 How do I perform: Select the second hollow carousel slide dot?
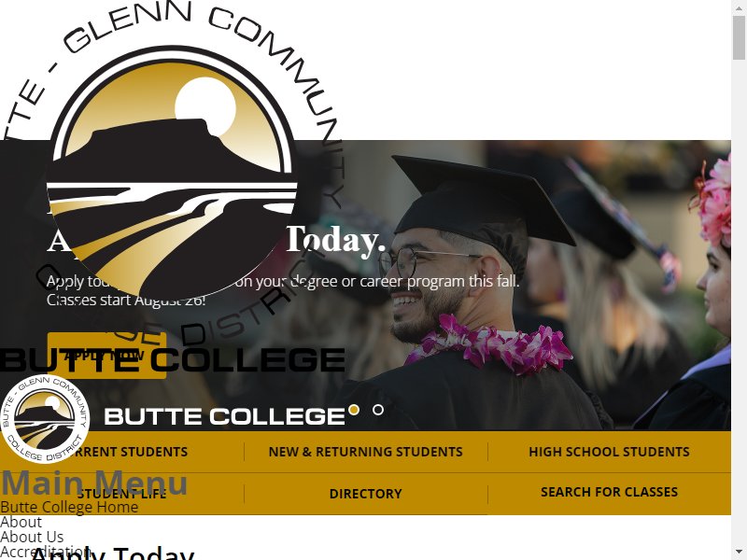pyautogui.click(x=378, y=410)
